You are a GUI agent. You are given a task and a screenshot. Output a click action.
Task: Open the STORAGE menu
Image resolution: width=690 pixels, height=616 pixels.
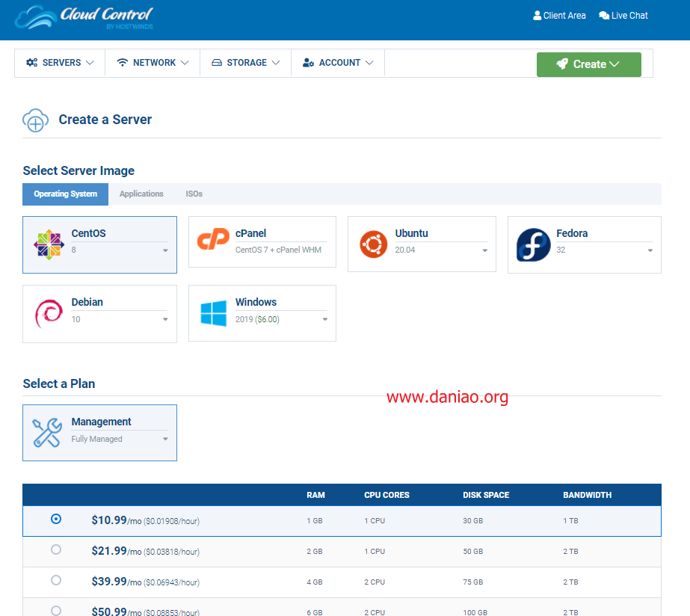[245, 63]
